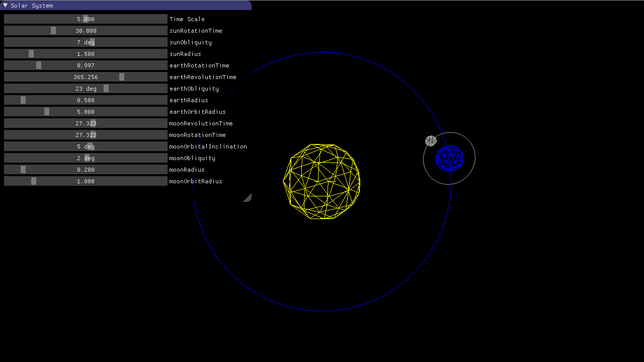Collapse the Solar System panel triangle
This screenshot has width=644, height=362.
6,6
